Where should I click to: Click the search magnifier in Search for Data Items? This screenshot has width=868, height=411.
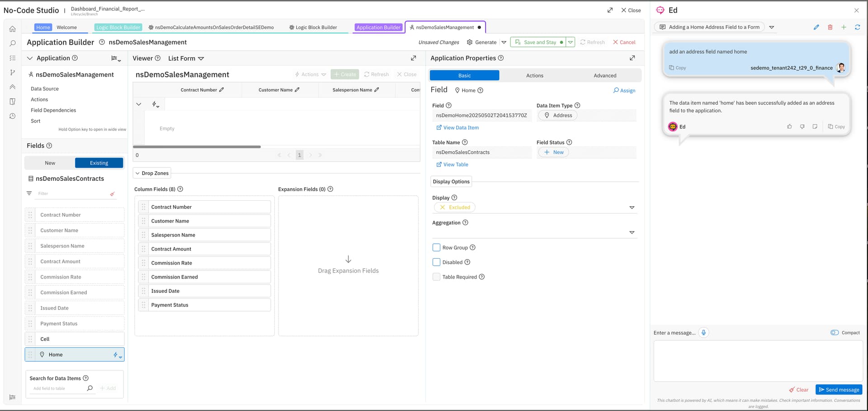click(x=90, y=388)
